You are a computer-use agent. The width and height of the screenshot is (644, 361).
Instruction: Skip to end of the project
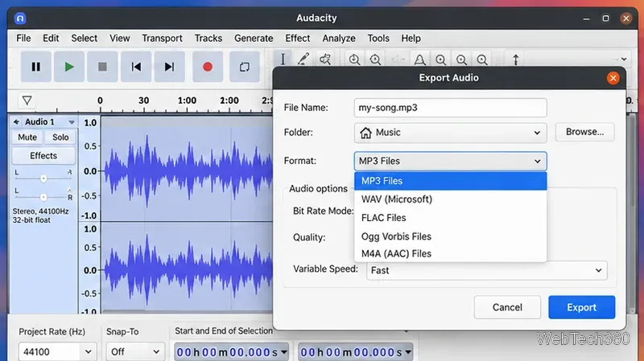point(169,67)
